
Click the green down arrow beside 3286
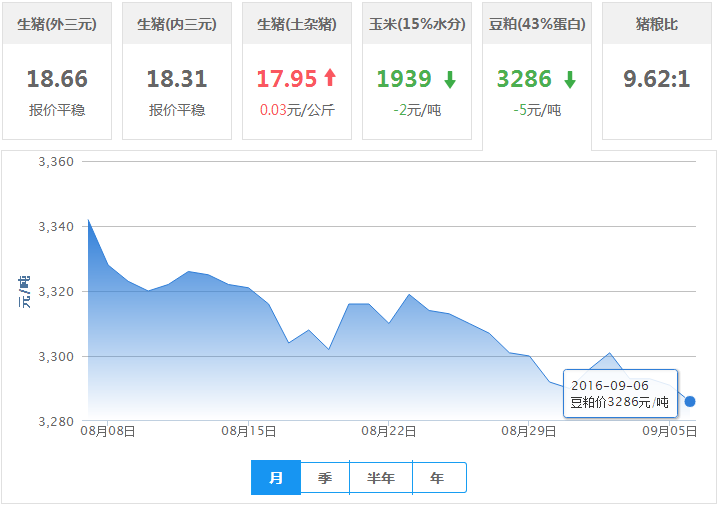click(570, 80)
